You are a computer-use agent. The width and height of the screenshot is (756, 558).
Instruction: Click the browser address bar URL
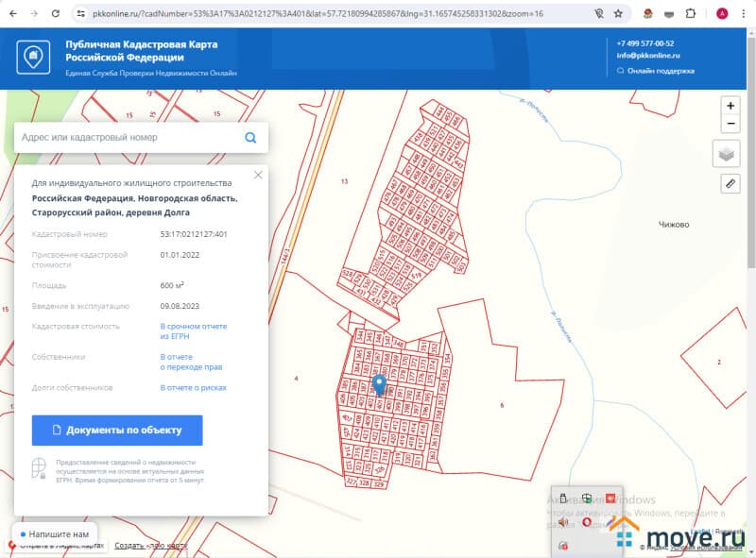[x=318, y=14]
